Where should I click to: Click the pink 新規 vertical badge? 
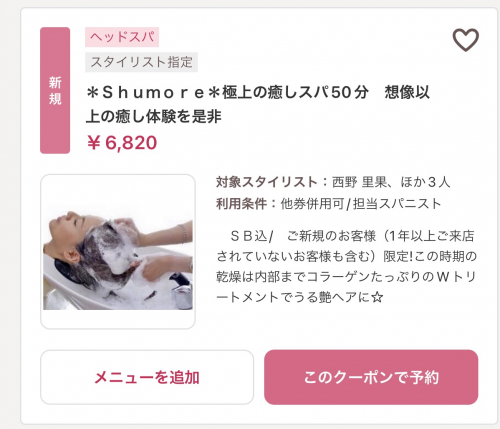point(55,90)
